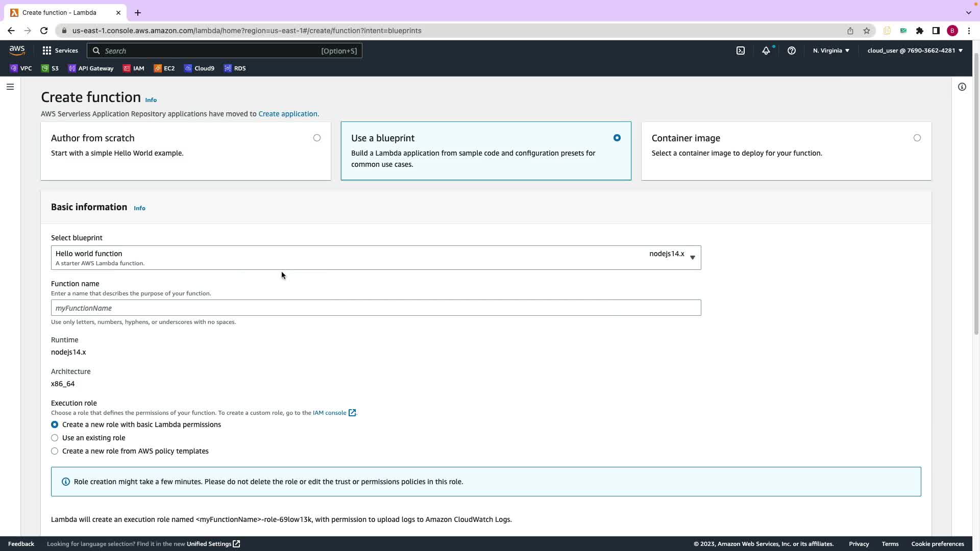Click the Create application link
Viewport: 980px width, 551px height.
pos(288,114)
